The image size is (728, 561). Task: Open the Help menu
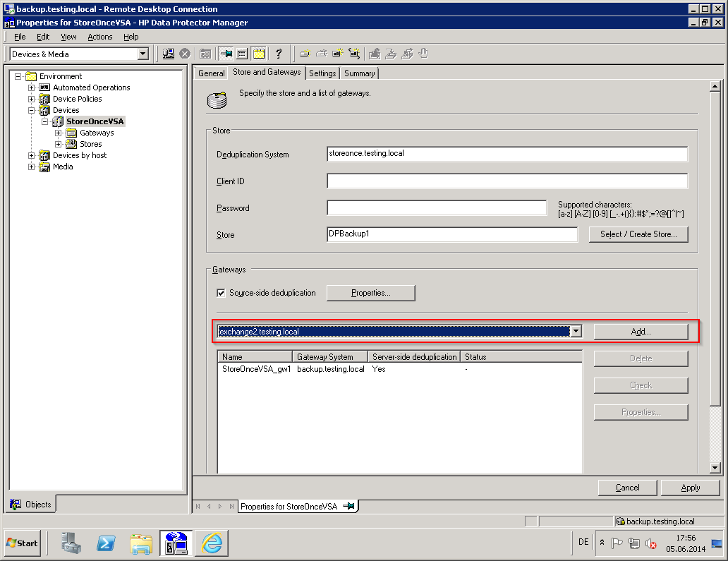point(131,37)
